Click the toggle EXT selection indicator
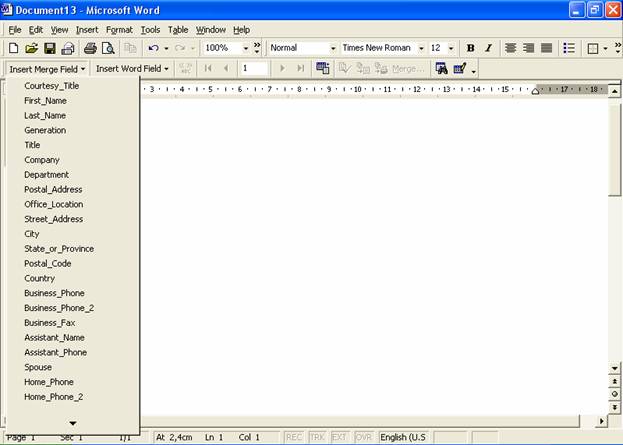The image size is (623, 445). tap(340, 437)
